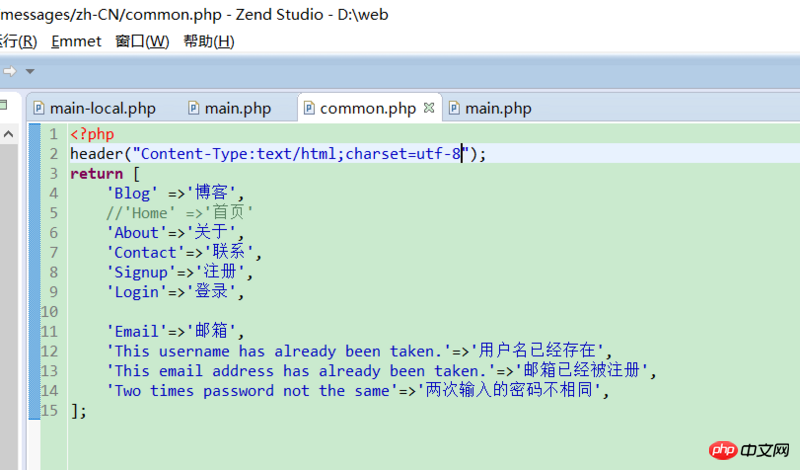Click the commented-out 'Home' line
The height and width of the screenshot is (470, 800).
(x=180, y=212)
